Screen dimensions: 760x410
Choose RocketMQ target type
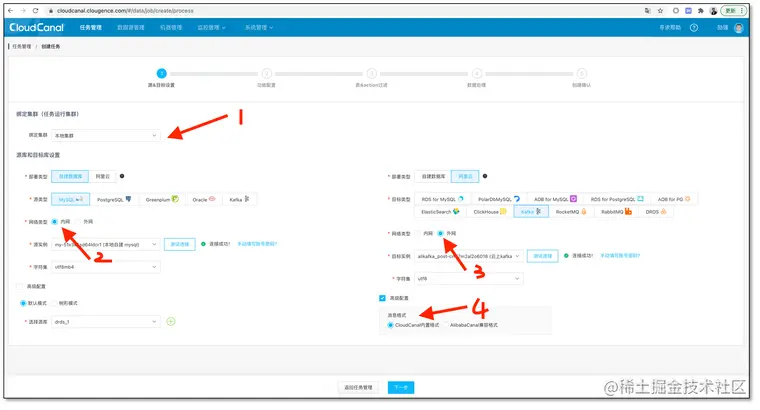click(x=571, y=212)
